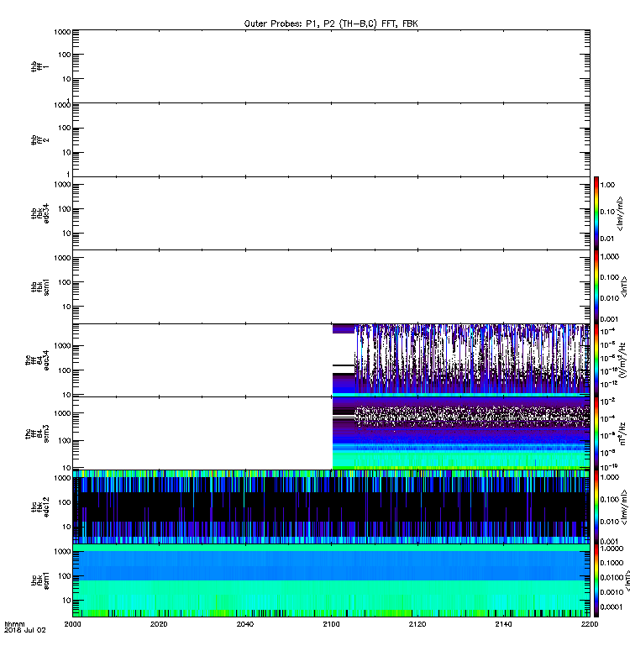Click the color bar beside thc fbk edc12

point(596,507)
